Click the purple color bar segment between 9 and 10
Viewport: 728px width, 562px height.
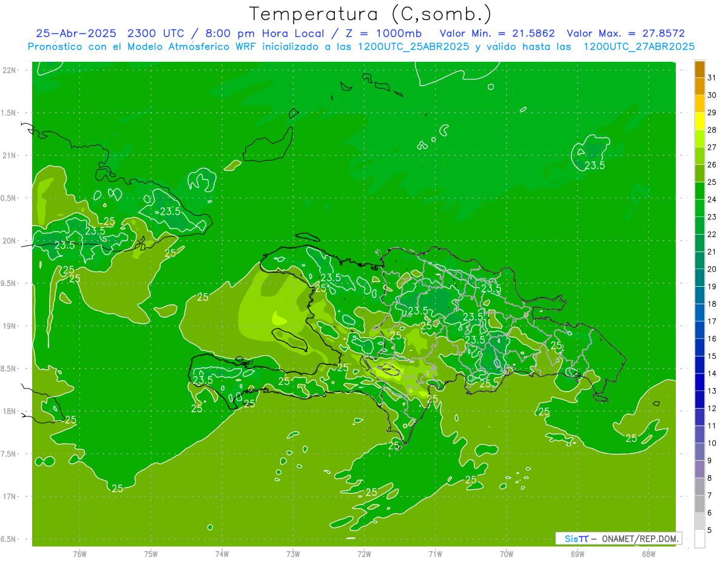[699, 452]
